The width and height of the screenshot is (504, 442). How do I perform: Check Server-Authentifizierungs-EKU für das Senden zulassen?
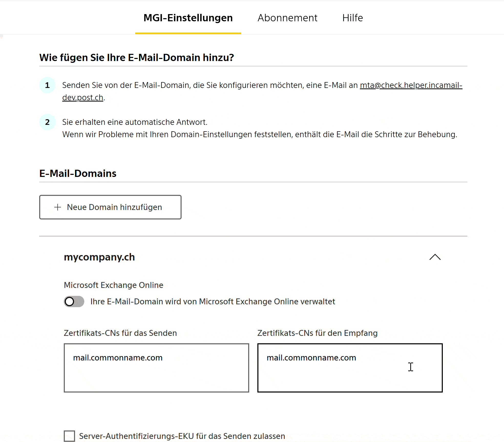click(69, 436)
